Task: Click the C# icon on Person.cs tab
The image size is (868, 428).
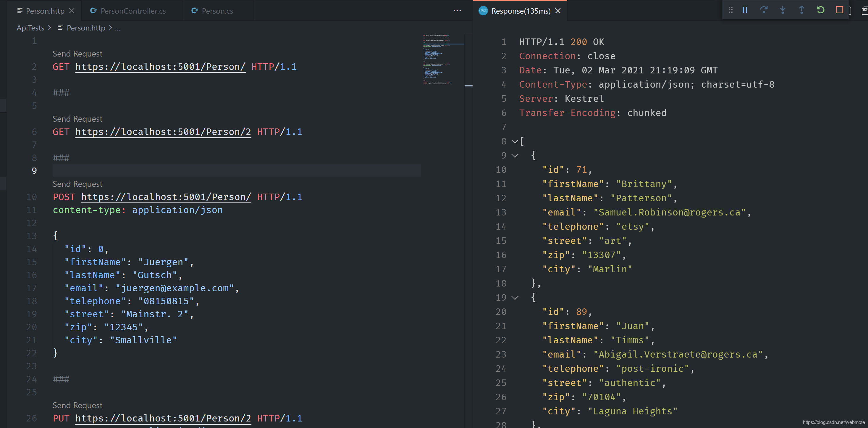Action: [194, 11]
